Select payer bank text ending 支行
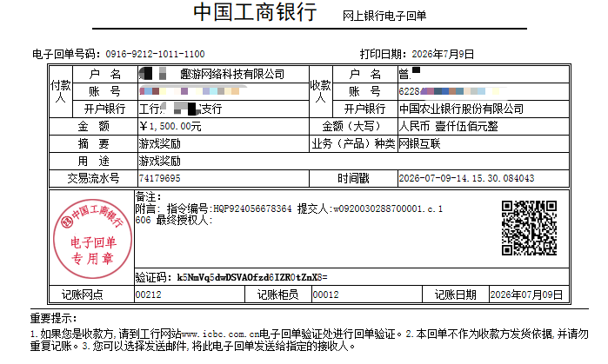 [181, 109]
